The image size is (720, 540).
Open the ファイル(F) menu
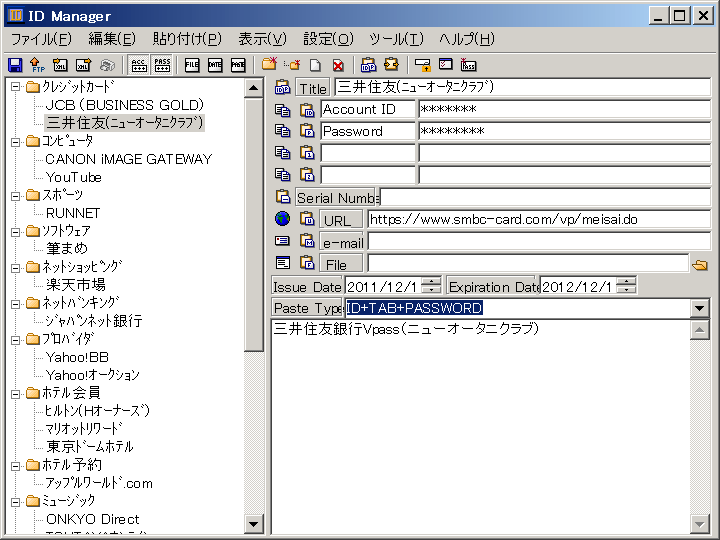click(41, 39)
